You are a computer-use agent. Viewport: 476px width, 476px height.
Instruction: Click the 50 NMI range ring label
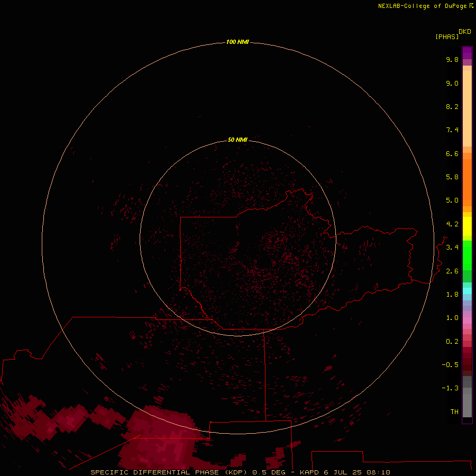pyautogui.click(x=237, y=140)
